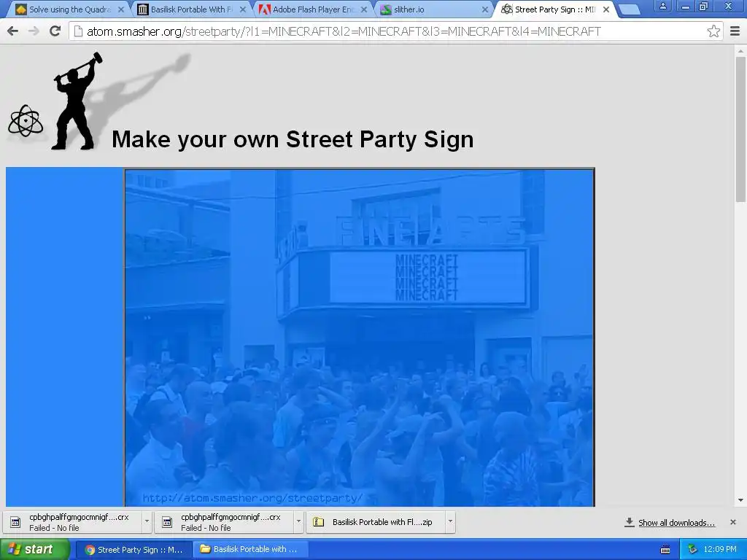747x560 pixels.
Task: Switch to slither.io tab
Action: [x=433, y=9]
